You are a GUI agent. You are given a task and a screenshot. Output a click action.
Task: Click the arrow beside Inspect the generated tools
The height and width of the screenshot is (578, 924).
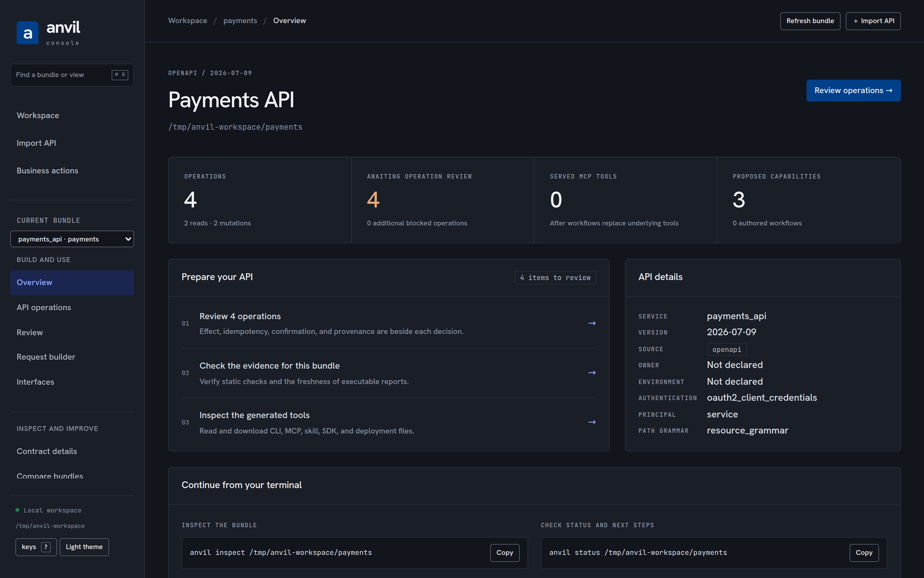click(592, 422)
